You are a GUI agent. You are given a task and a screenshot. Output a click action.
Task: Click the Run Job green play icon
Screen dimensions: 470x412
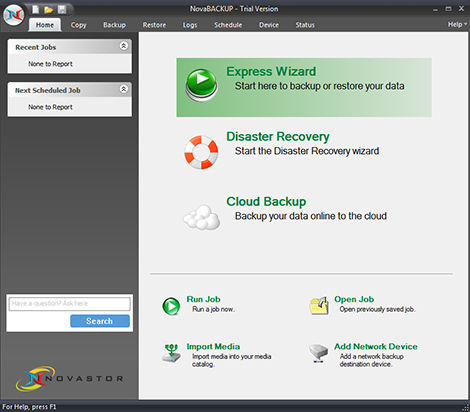coord(171,306)
